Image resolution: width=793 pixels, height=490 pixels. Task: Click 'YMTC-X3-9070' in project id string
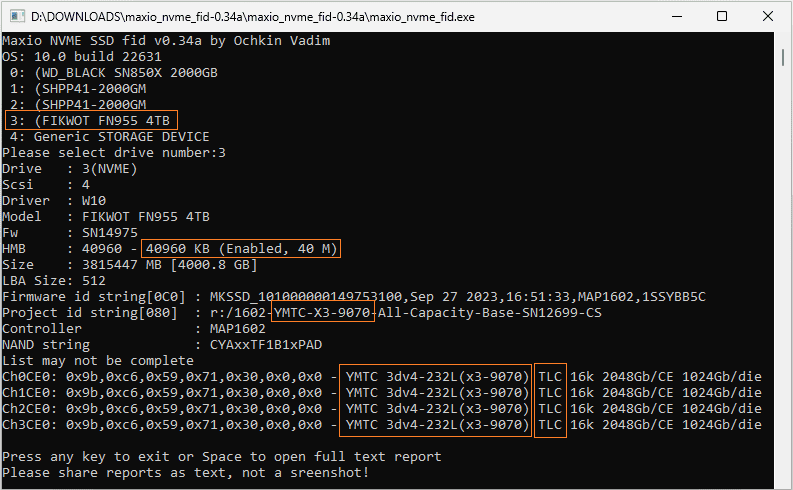coord(322,313)
